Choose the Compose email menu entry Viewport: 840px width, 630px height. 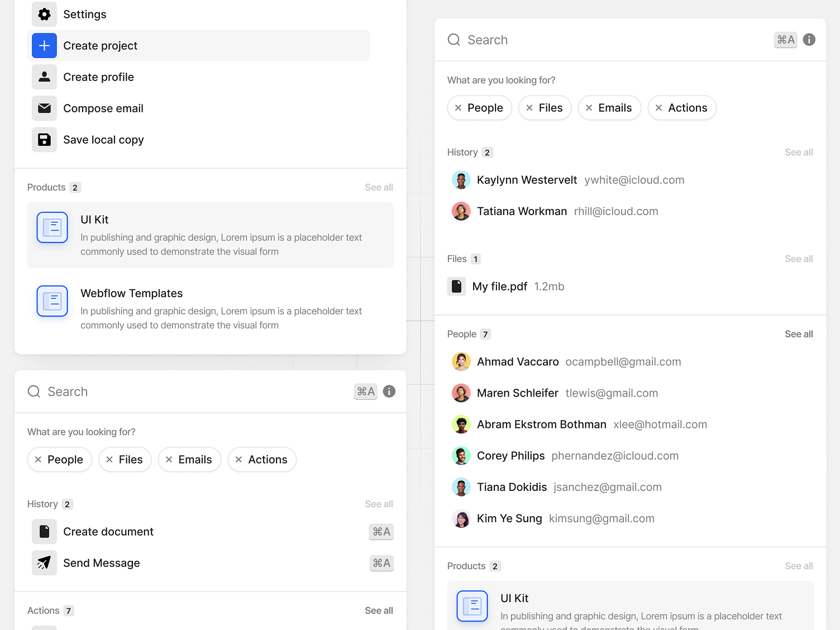pos(103,108)
